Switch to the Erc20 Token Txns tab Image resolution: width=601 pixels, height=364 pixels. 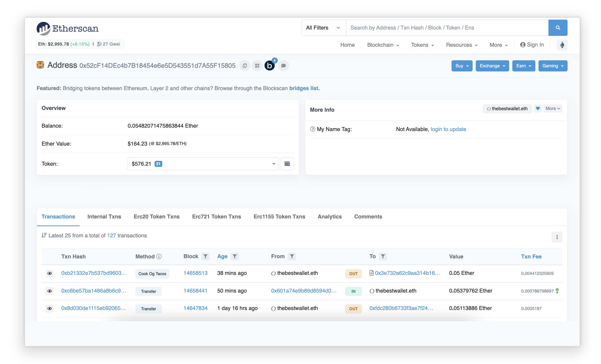pyautogui.click(x=156, y=216)
